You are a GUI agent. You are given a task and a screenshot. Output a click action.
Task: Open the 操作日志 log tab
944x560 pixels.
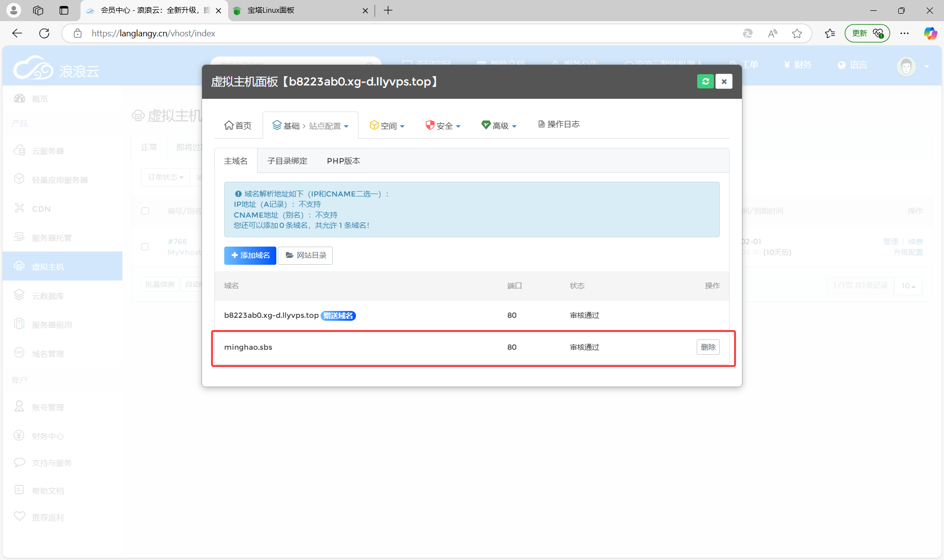(559, 124)
